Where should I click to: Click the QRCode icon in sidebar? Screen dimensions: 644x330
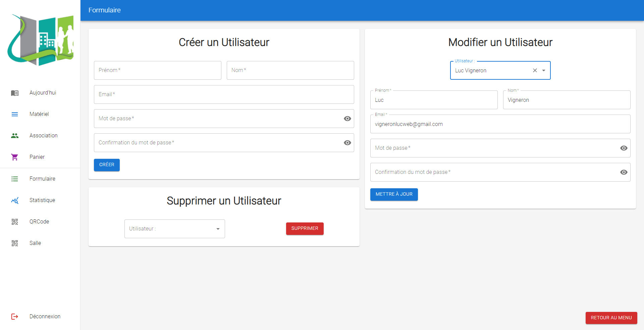[15, 222]
